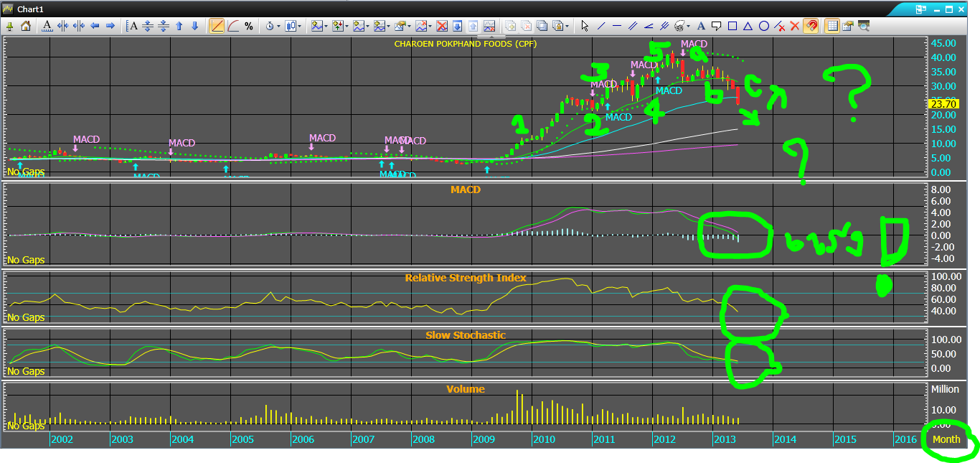Select the rectangle drawing tool

click(x=732, y=26)
